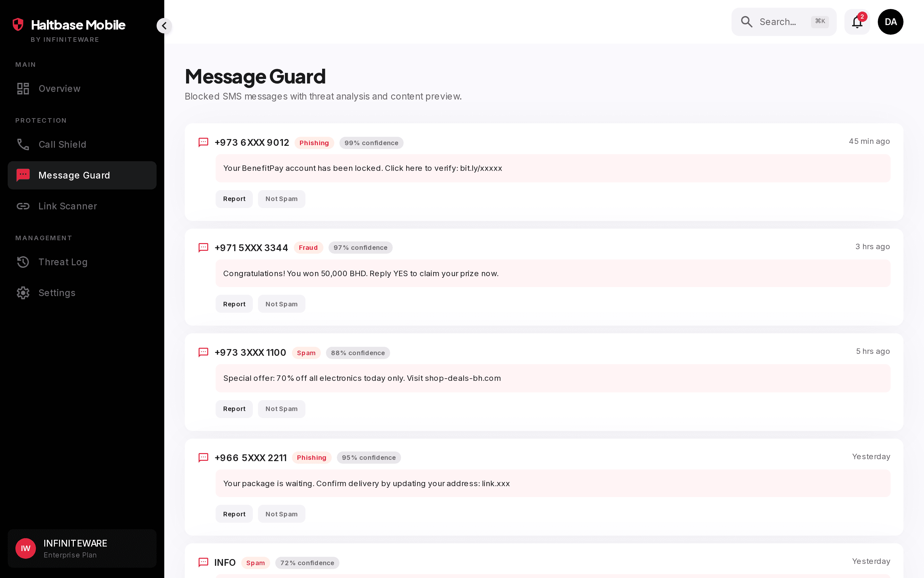The width and height of the screenshot is (924, 578).
Task: Click sender number +973 3XXX 1100
Action: (250, 353)
